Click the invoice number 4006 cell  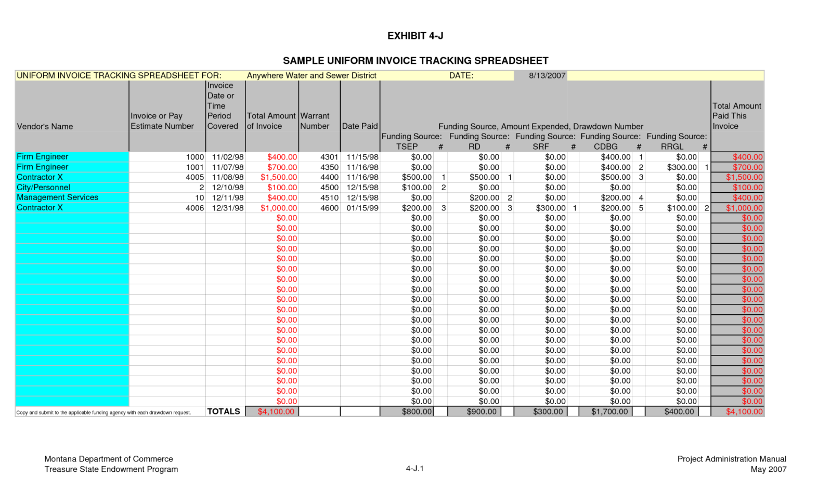[167, 208]
